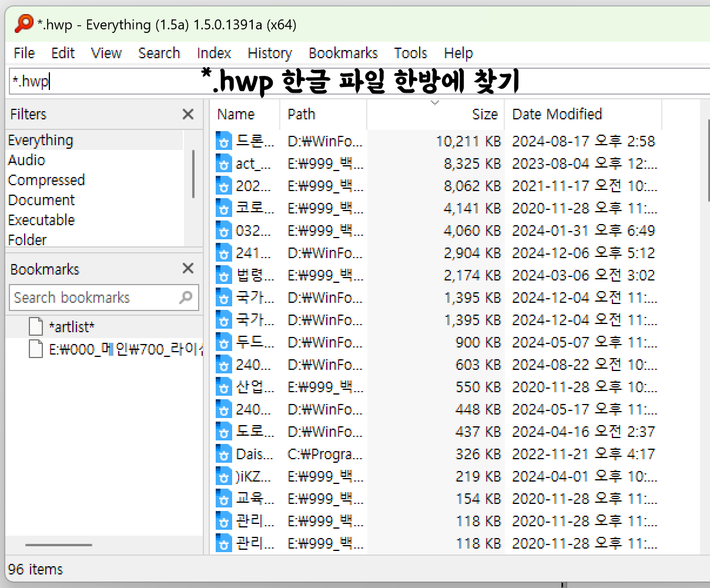The width and height of the screenshot is (710, 588).
Task: Click hwp icon of the 900 KB file
Action: tap(224, 342)
